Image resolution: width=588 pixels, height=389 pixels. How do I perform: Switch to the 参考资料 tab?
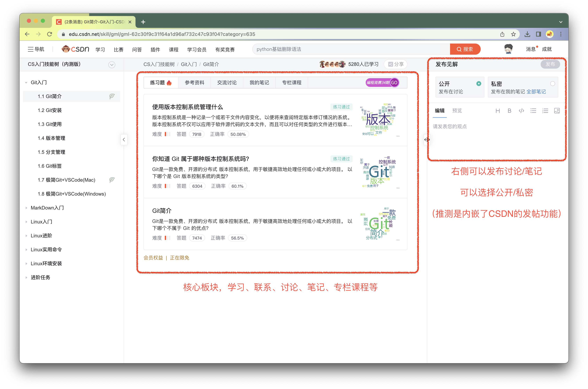(x=195, y=83)
